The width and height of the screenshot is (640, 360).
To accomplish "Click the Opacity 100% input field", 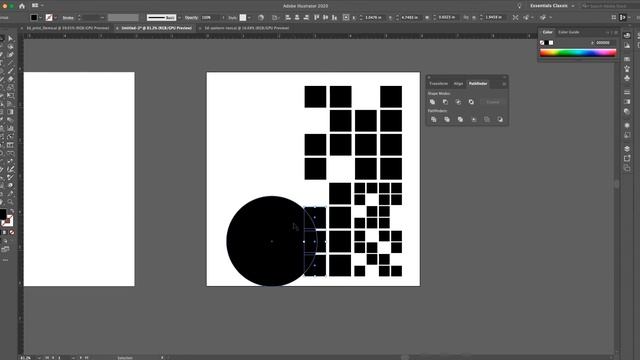I will (x=210, y=18).
